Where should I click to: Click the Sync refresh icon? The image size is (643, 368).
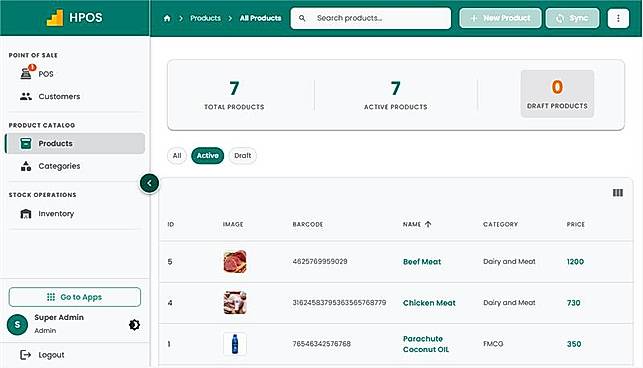tap(560, 18)
